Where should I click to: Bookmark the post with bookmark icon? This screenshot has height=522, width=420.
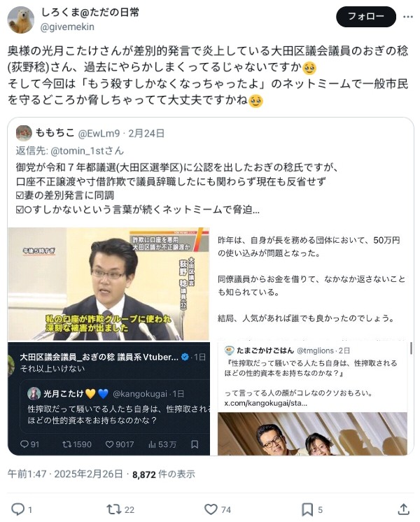307,509
